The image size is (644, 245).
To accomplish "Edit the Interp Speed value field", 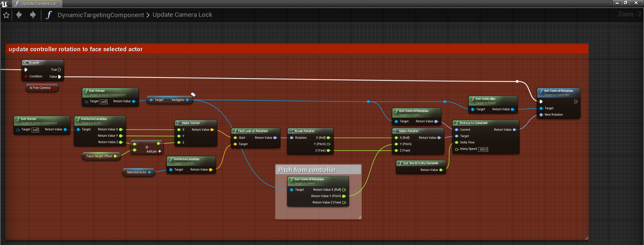I will [483, 149].
